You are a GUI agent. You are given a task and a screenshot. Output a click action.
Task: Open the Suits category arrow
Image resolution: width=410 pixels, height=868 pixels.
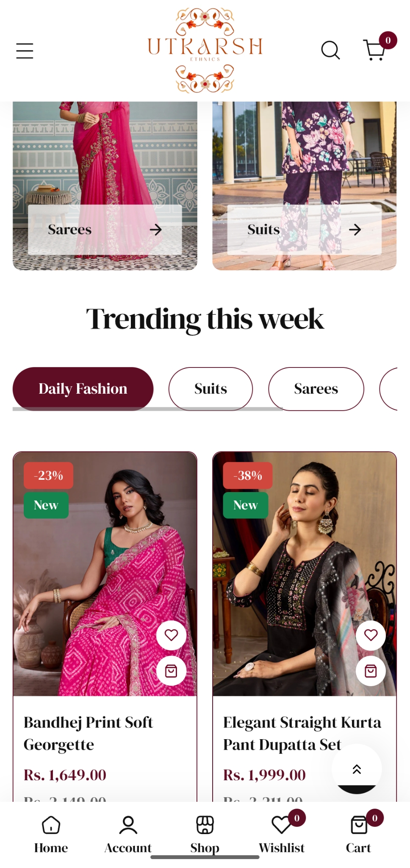tap(355, 230)
